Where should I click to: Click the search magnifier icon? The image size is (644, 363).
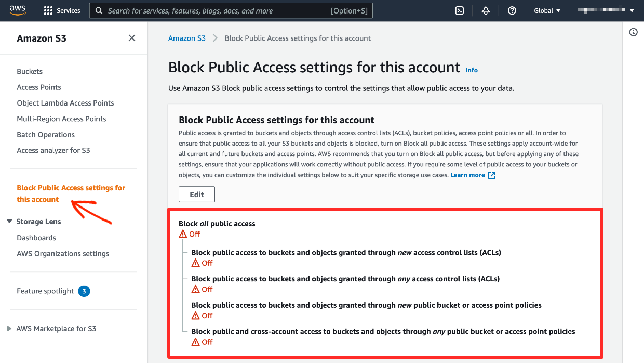[99, 10]
